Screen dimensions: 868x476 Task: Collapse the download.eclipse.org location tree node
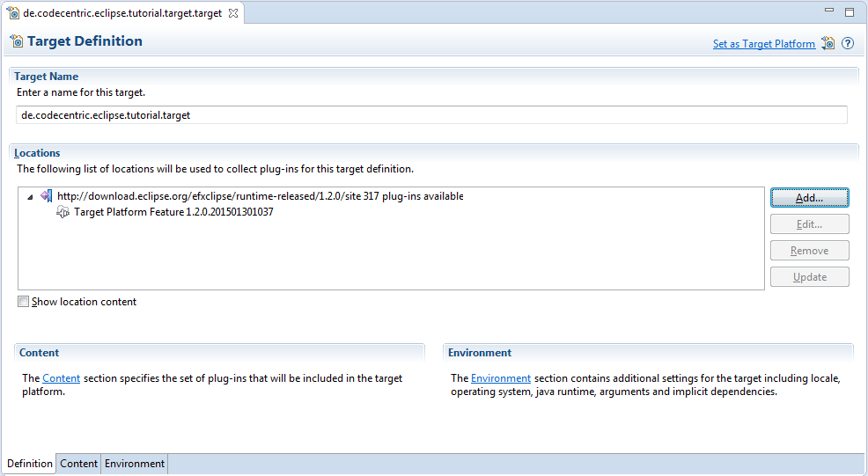(31, 196)
